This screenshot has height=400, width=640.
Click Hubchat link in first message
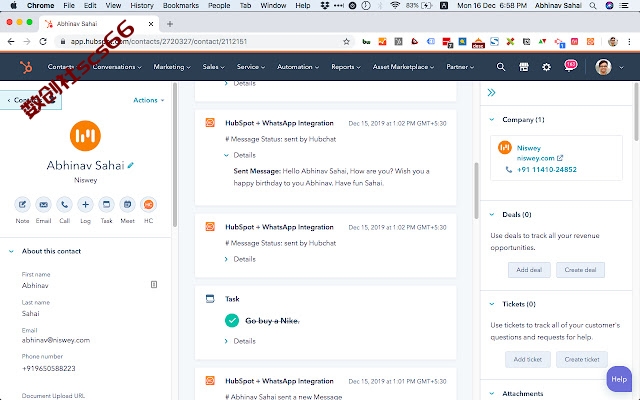pos(322,139)
